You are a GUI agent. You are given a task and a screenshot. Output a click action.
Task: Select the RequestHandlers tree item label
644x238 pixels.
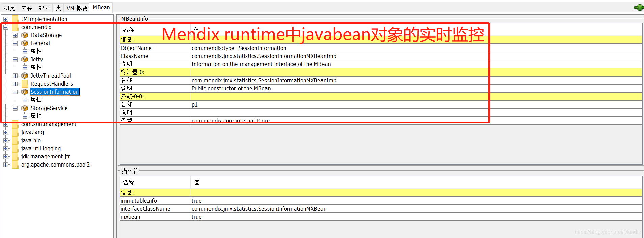click(52, 84)
